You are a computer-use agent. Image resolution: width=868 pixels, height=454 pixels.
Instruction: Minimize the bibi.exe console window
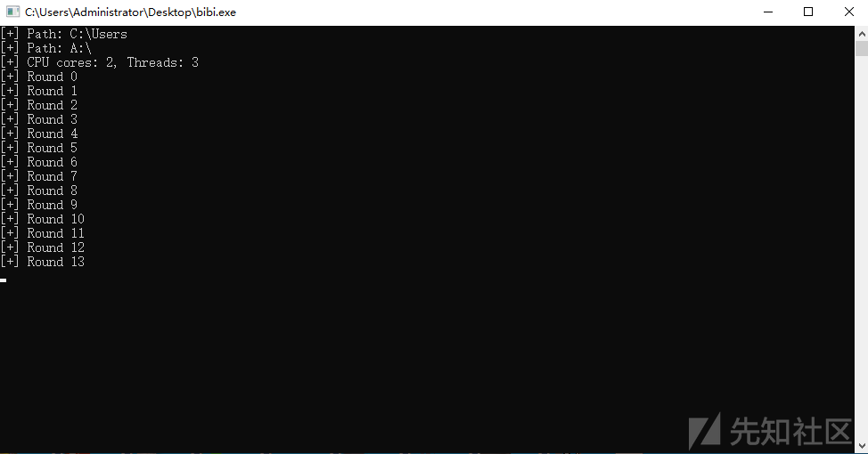tap(768, 12)
